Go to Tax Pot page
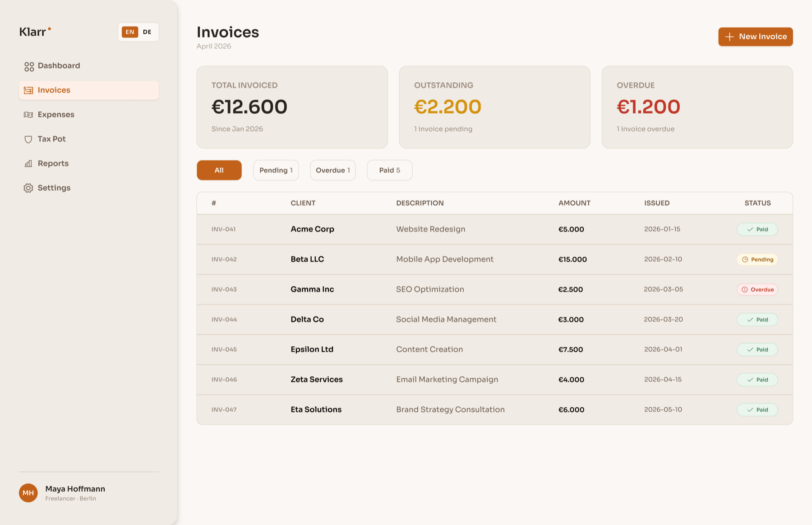Screen dimensions: 812x525 89,139
